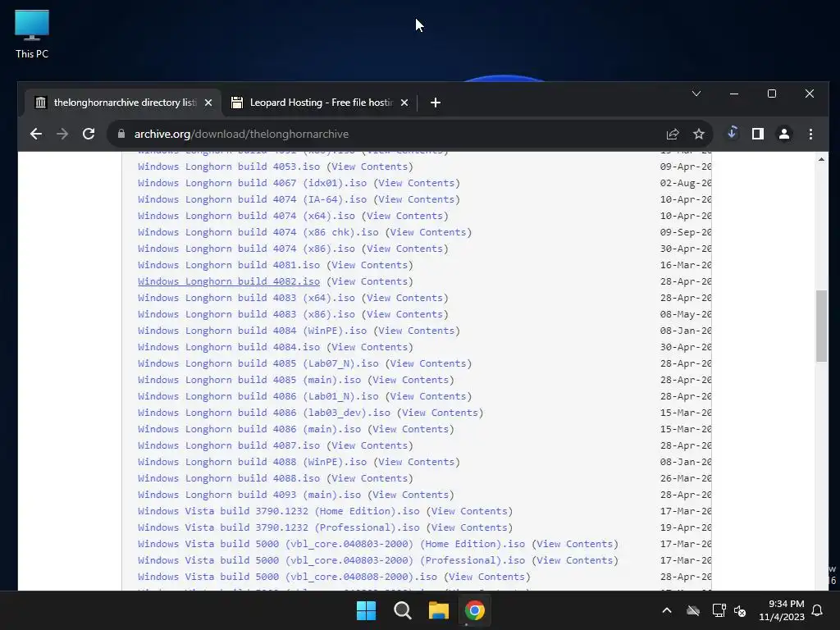Screen dimensions: 840x630
Task: Open the clock showing 9:34 PM
Action: coord(782,610)
